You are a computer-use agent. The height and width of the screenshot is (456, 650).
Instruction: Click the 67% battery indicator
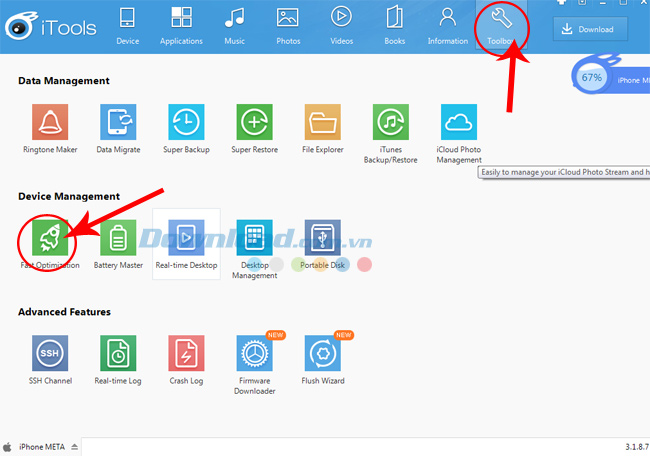592,77
